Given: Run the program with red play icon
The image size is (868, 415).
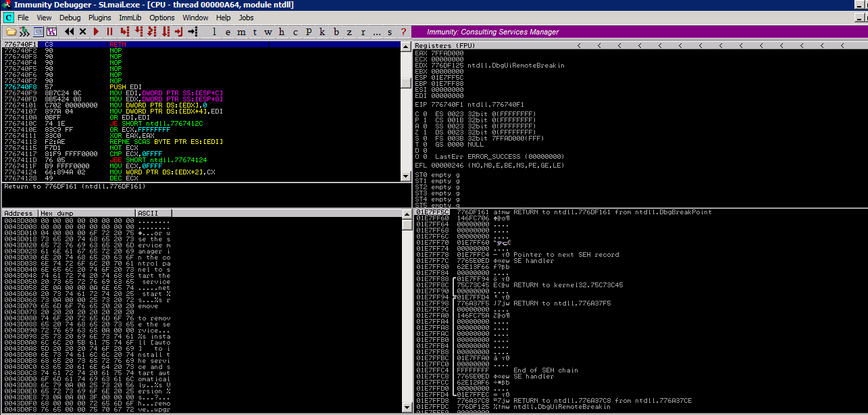Looking at the screenshot, I should click(96, 32).
